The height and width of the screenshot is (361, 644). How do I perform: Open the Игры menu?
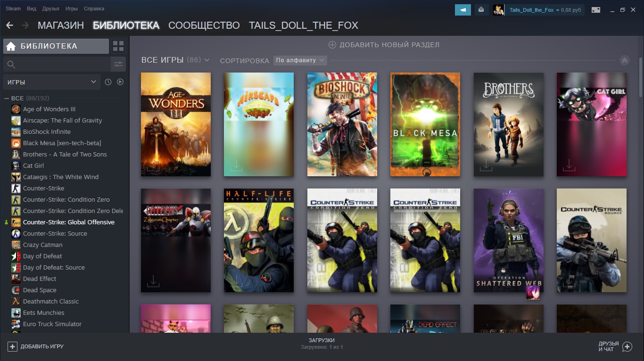pyautogui.click(x=72, y=8)
